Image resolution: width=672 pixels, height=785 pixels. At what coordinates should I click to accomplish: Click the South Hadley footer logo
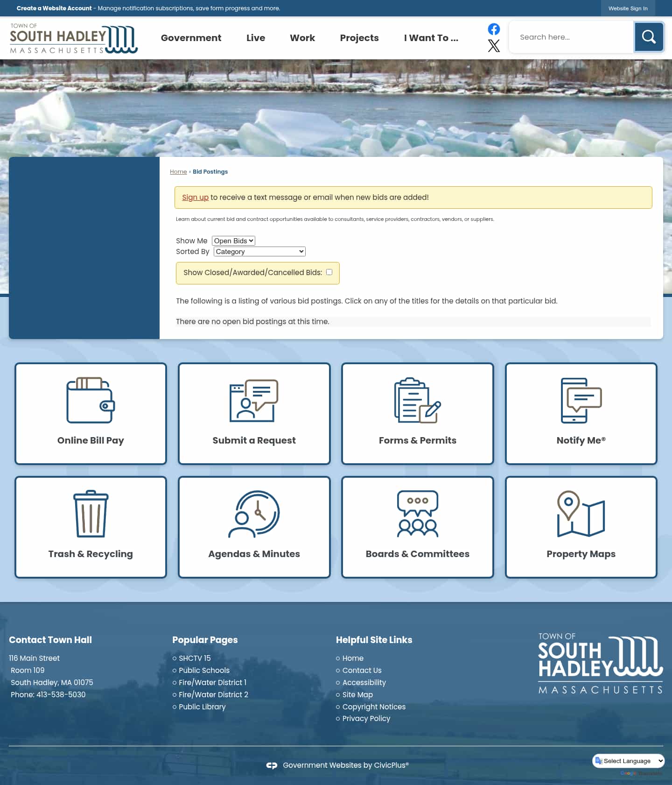coord(601,663)
